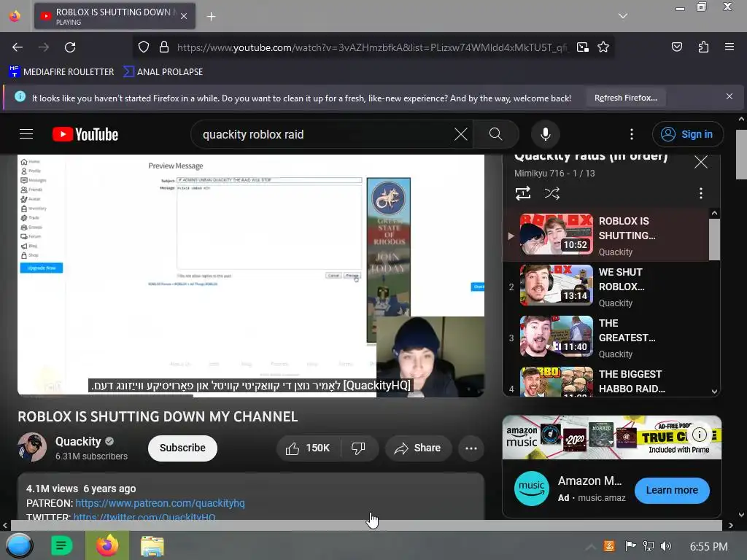Click Refresh Firefox button
This screenshot has height=560, width=747.
tap(625, 98)
